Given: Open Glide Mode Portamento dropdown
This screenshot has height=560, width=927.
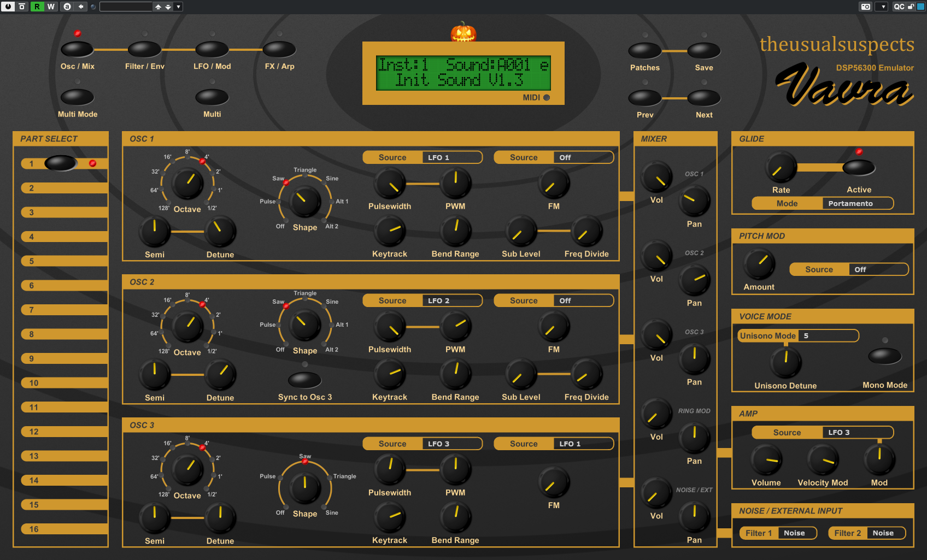Looking at the screenshot, I should point(858,203).
